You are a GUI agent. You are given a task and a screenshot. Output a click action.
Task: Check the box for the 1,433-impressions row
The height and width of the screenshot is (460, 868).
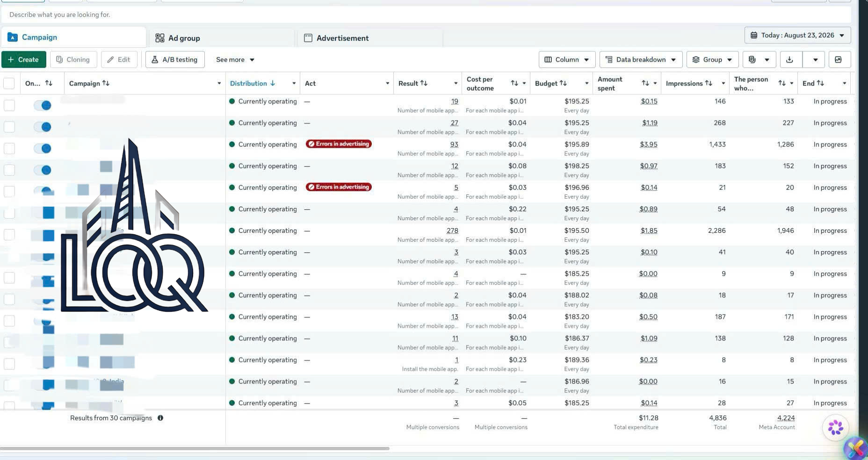[x=9, y=148]
